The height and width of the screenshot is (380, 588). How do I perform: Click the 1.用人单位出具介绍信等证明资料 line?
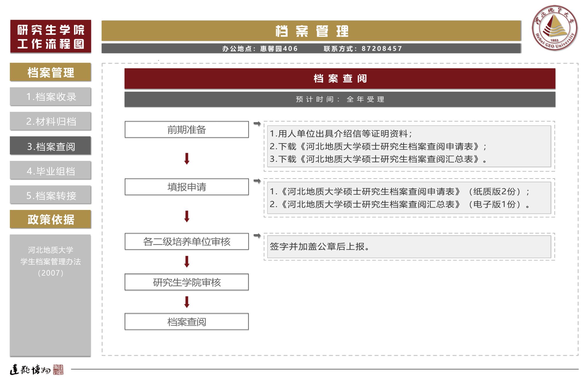point(341,134)
